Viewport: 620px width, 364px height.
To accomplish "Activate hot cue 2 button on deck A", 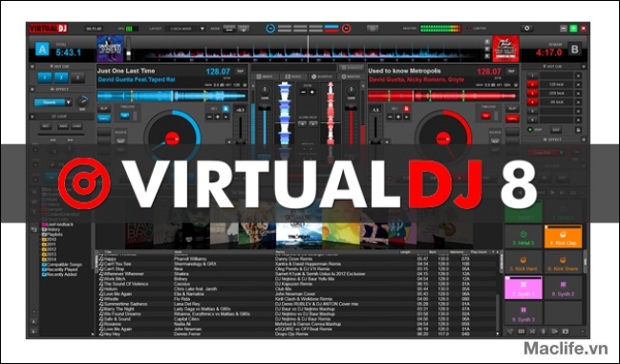I will [61, 77].
